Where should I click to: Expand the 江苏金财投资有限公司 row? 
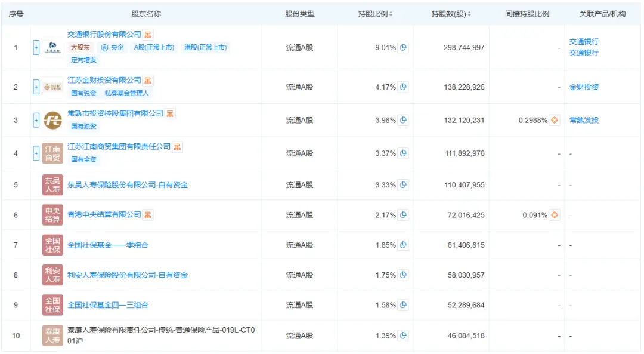tap(36, 87)
